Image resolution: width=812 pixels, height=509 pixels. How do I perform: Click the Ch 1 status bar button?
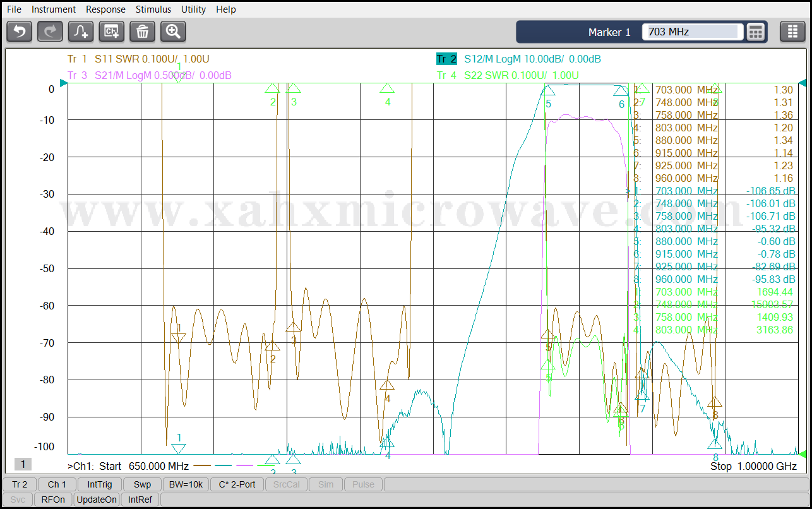(57, 484)
